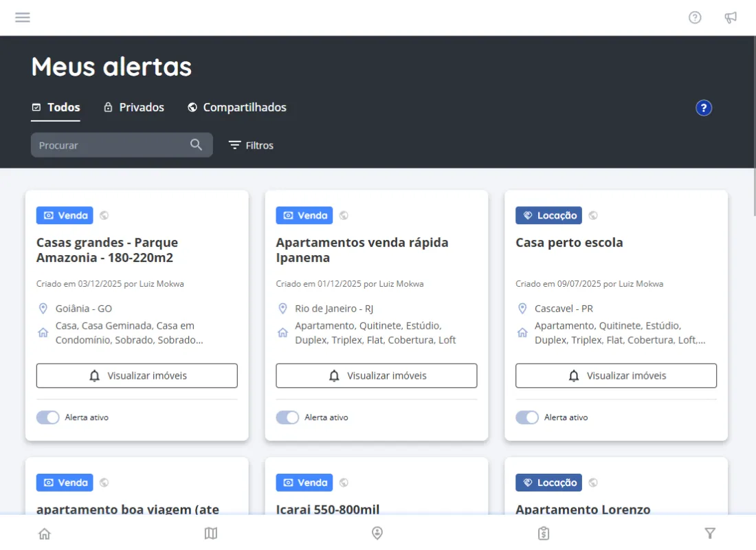
Task: Click text Criado em 03/12/2025 por Luiz Mokwa
Action: [110, 284]
